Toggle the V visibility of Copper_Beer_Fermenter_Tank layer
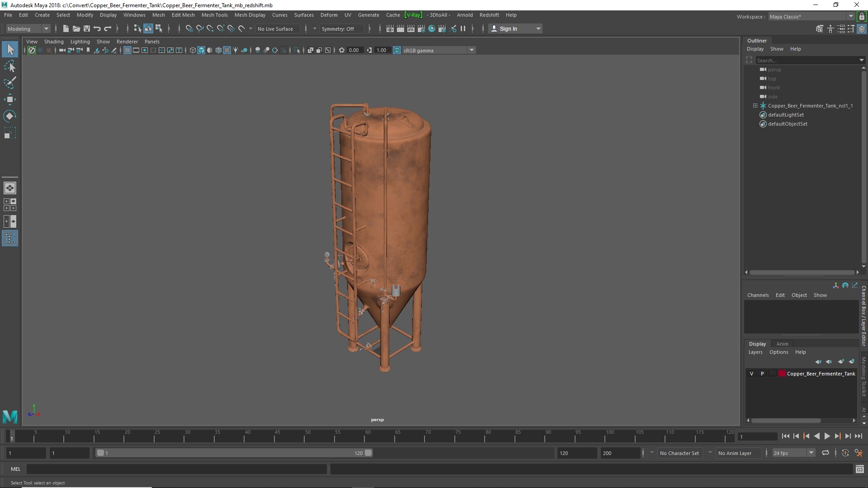This screenshot has height=488, width=868. point(751,374)
